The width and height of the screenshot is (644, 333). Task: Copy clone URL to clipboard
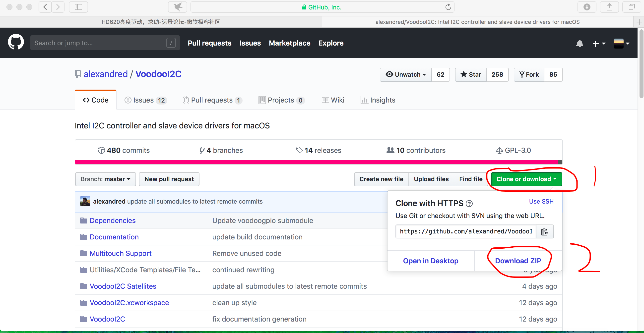[544, 231]
